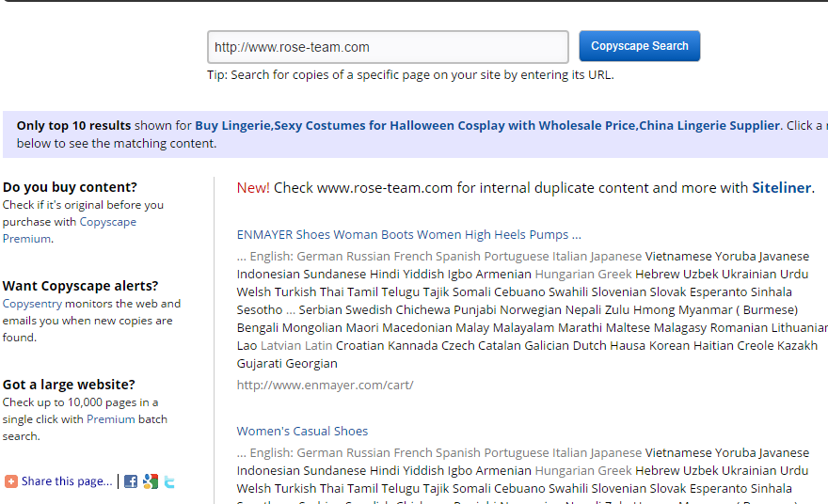This screenshot has height=504, width=828.
Task: Click the Share this page link
Action: click(67, 481)
